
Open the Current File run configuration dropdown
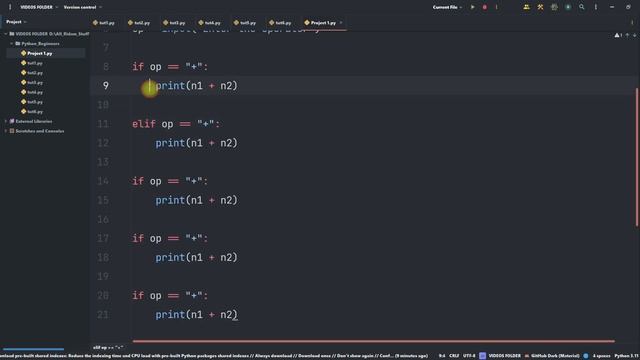447,7
